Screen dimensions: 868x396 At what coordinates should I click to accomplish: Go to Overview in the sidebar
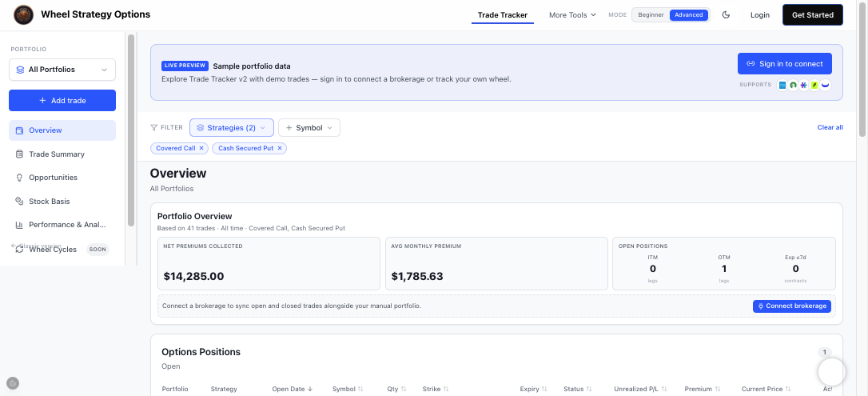62,130
